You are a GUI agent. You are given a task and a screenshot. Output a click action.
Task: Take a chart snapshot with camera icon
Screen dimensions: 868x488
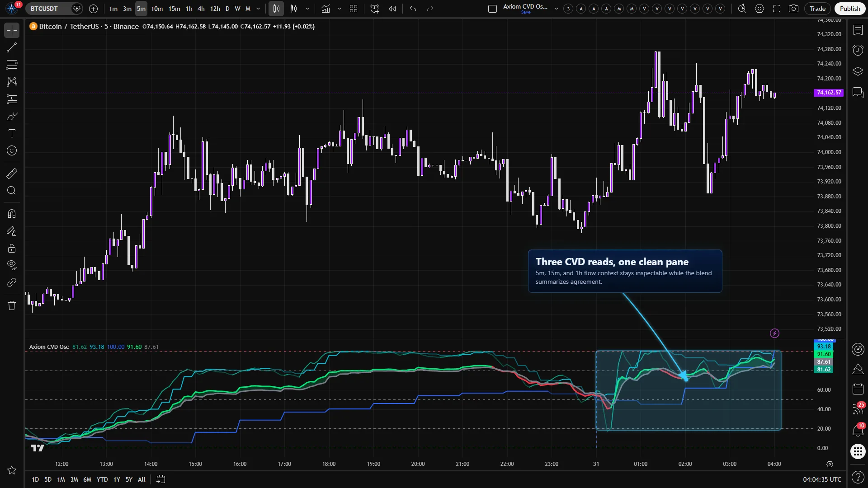pyautogui.click(x=793, y=9)
